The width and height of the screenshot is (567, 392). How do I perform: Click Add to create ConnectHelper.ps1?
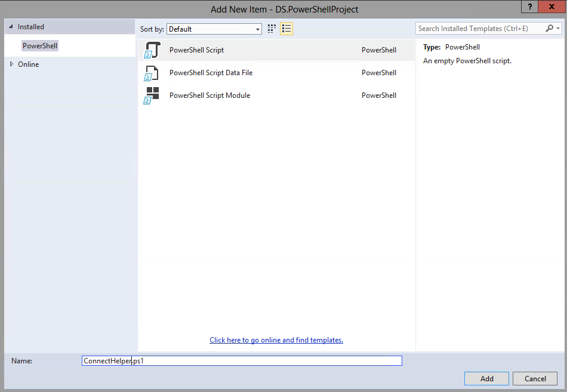coord(486,378)
